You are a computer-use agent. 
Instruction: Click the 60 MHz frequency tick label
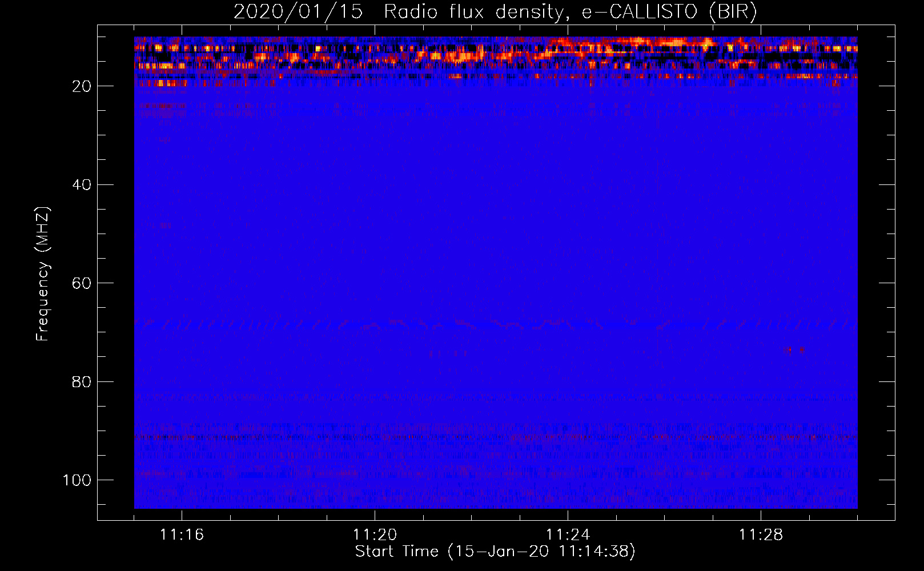point(82,283)
